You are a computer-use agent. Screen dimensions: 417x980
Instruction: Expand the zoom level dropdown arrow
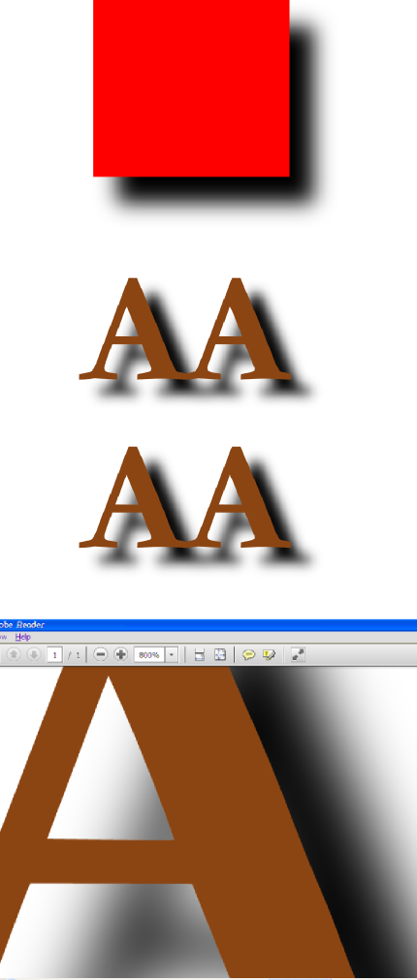coord(172,654)
